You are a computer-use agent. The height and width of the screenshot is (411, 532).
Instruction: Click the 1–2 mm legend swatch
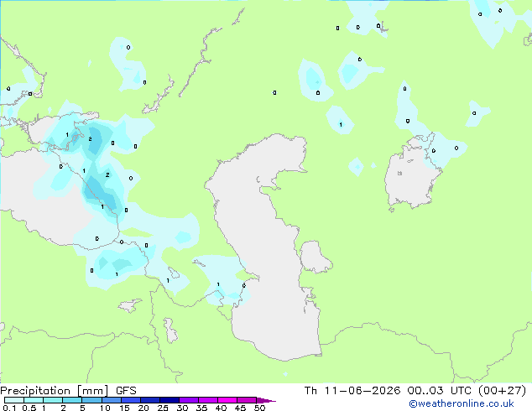point(53,400)
